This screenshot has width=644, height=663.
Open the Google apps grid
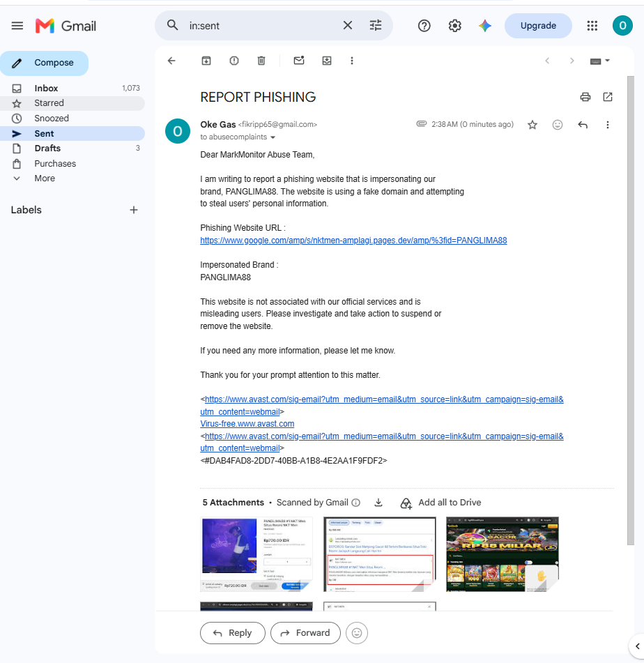point(592,26)
